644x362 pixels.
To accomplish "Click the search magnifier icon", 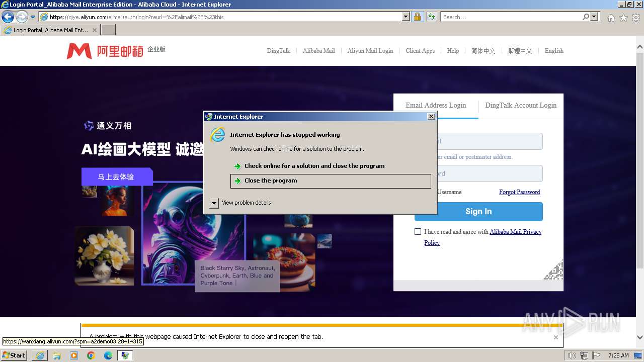I will [x=586, y=17].
